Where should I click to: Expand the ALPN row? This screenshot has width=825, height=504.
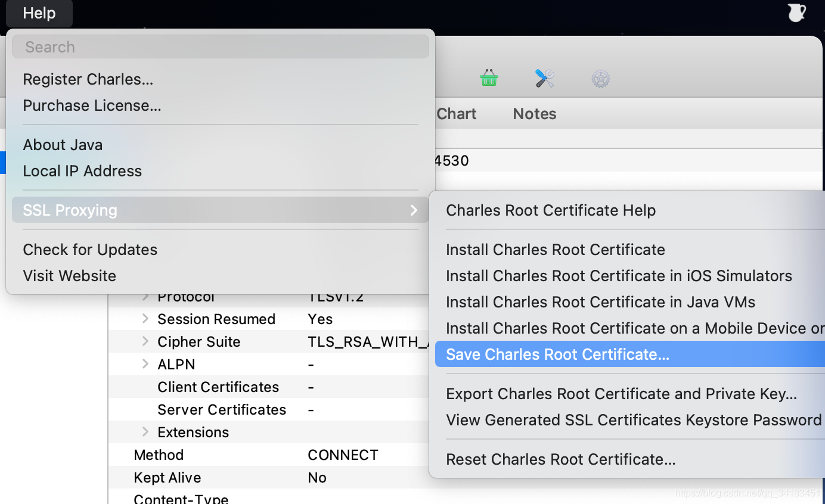pyautogui.click(x=145, y=364)
